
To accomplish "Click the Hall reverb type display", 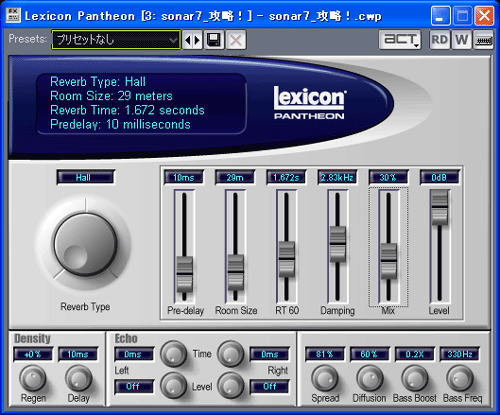I will coord(86,177).
